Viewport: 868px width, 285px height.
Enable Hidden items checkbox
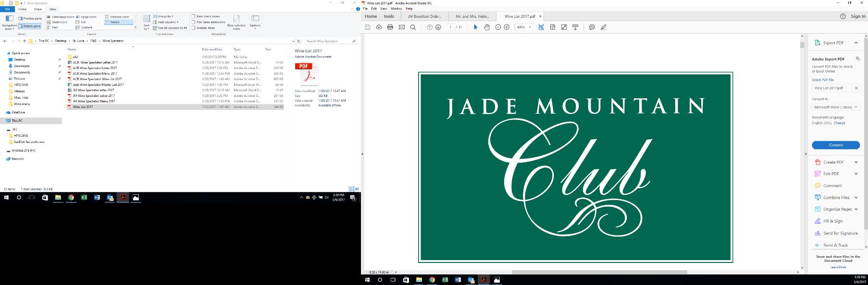pos(203,28)
